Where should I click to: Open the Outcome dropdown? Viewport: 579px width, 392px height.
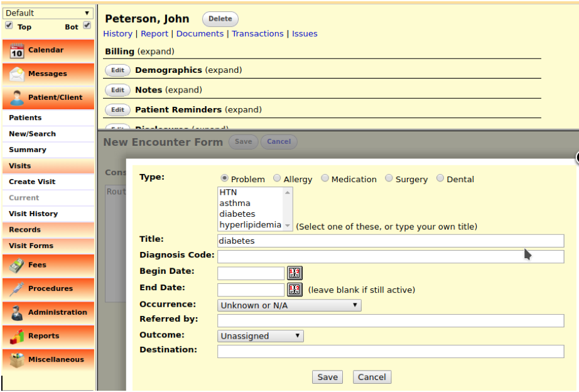point(260,336)
